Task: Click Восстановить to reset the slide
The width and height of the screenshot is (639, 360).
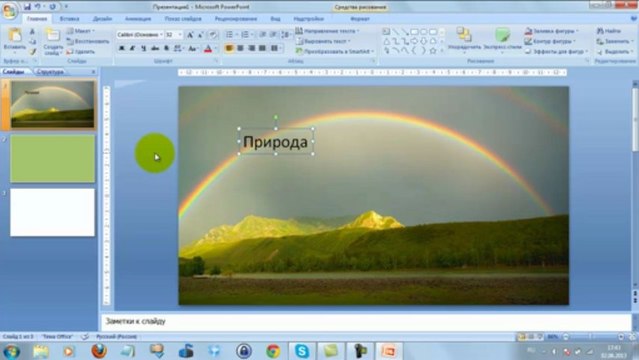Action: 88,41
